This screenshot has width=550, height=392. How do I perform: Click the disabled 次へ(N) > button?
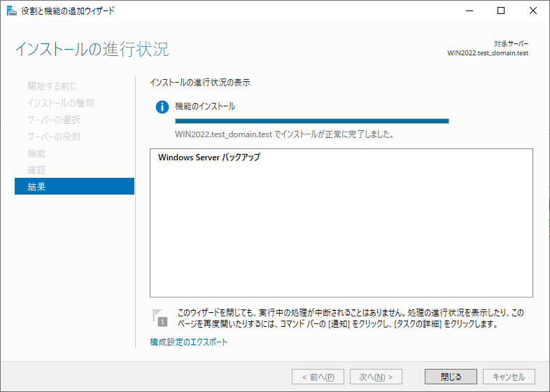point(376,377)
